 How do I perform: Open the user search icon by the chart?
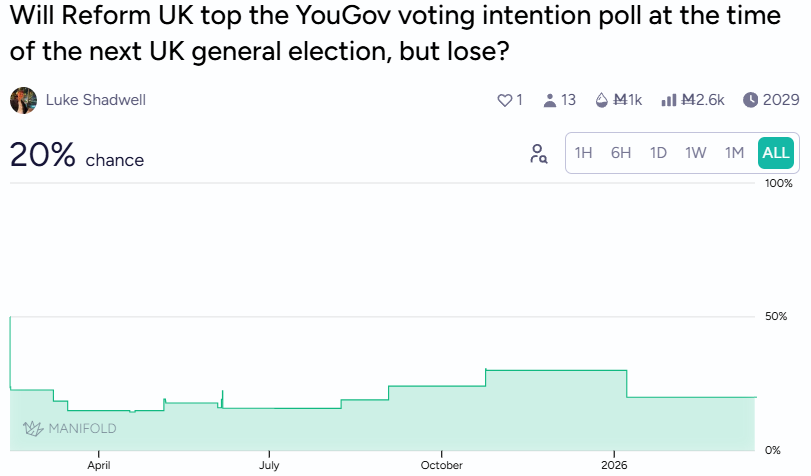[538, 154]
